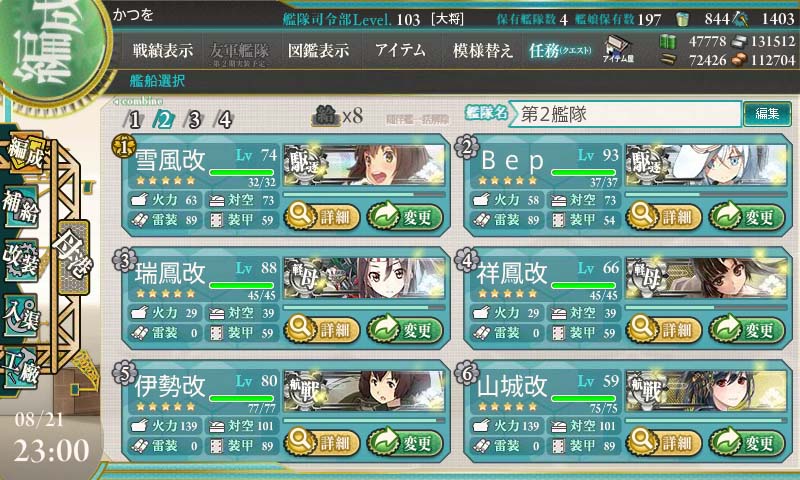This screenshot has width=800, height=480.
Task: Open the 任務 quest menu
Action: [x=560, y=50]
